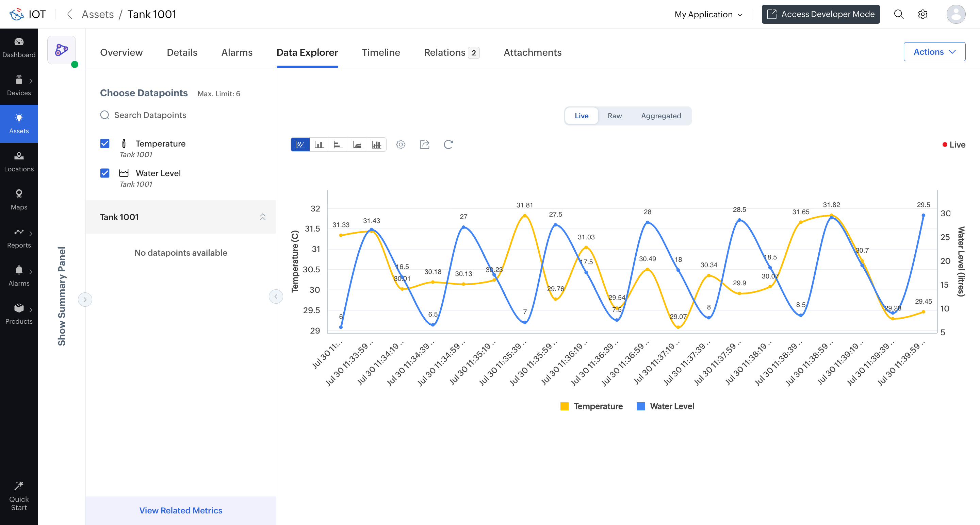Uncheck the Water Level datapoint checkbox
Image resolution: width=980 pixels, height=525 pixels.
[104, 173]
